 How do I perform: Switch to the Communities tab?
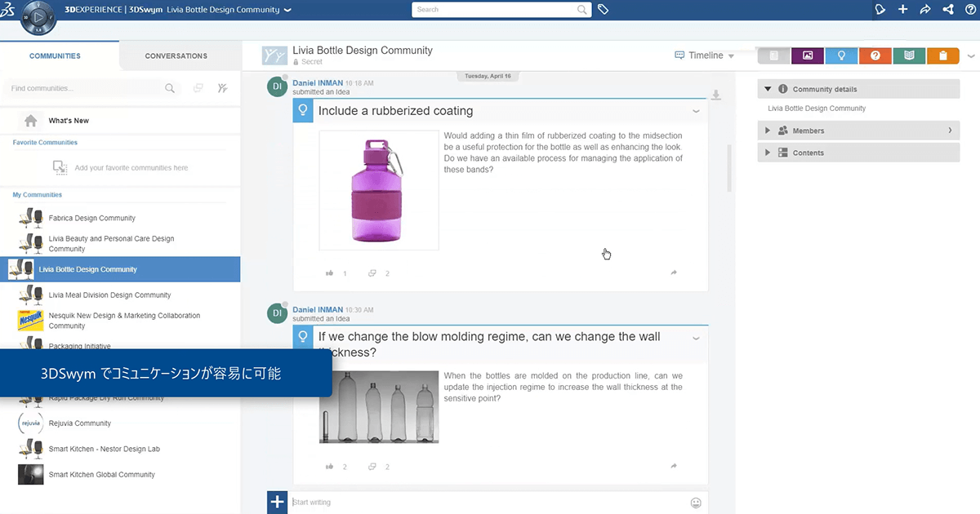[55, 56]
